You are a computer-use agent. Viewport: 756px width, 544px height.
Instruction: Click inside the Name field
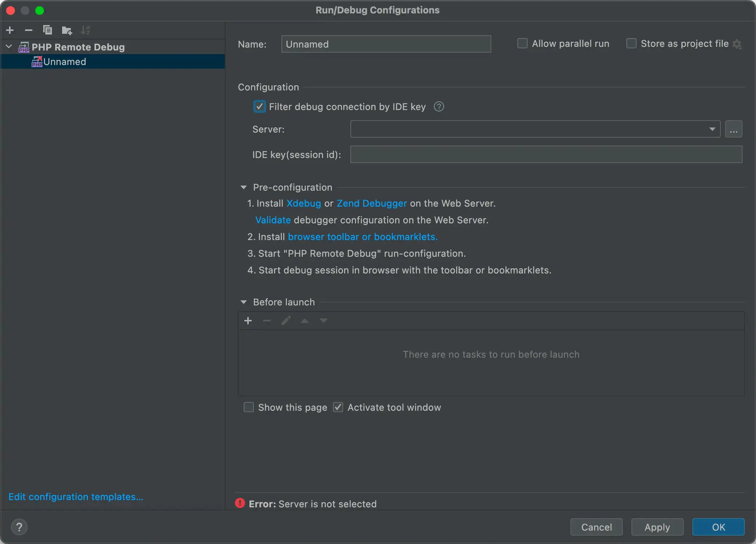386,44
